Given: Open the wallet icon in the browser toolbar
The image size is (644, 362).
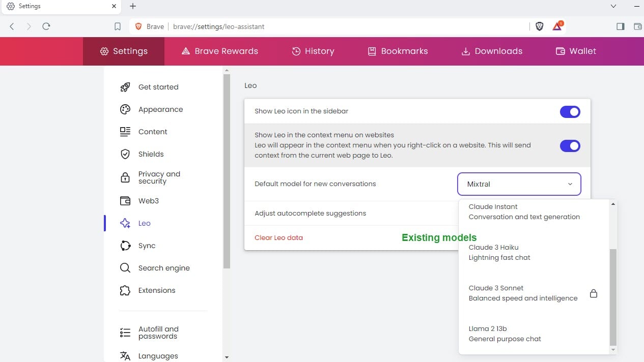Looking at the screenshot, I should [x=637, y=26].
